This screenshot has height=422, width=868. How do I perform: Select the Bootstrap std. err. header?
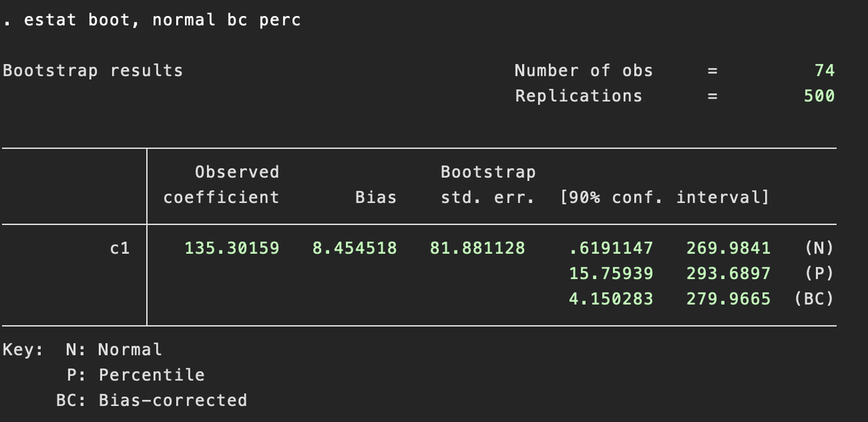point(488,184)
